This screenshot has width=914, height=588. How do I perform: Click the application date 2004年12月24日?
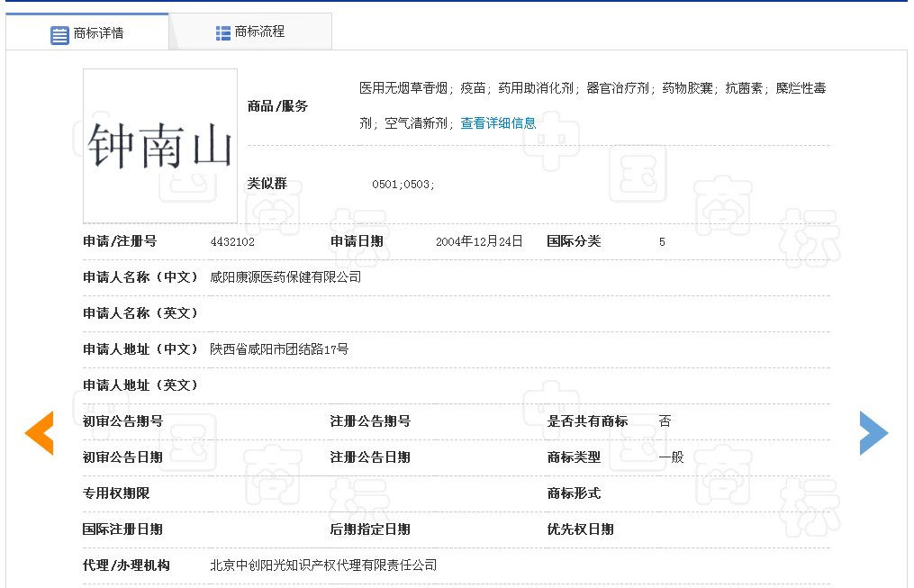[x=479, y=241]
